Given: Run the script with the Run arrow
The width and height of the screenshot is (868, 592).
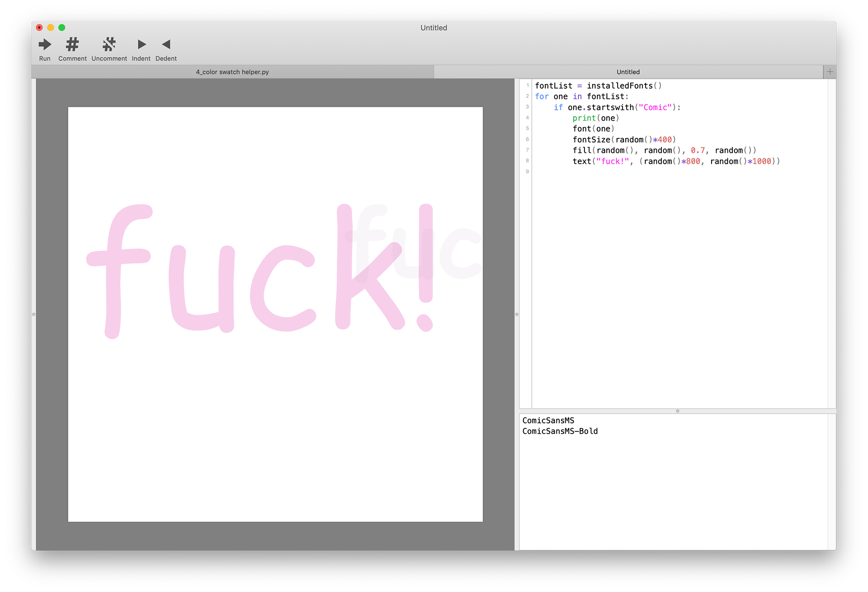Looking at the screenshot, I should click(x=45, y=49).
